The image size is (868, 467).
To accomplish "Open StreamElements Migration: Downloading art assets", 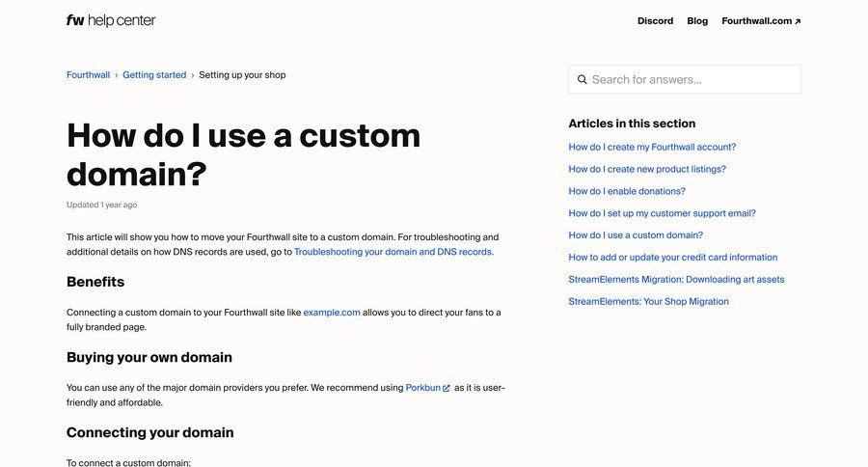I will point(676,280).
